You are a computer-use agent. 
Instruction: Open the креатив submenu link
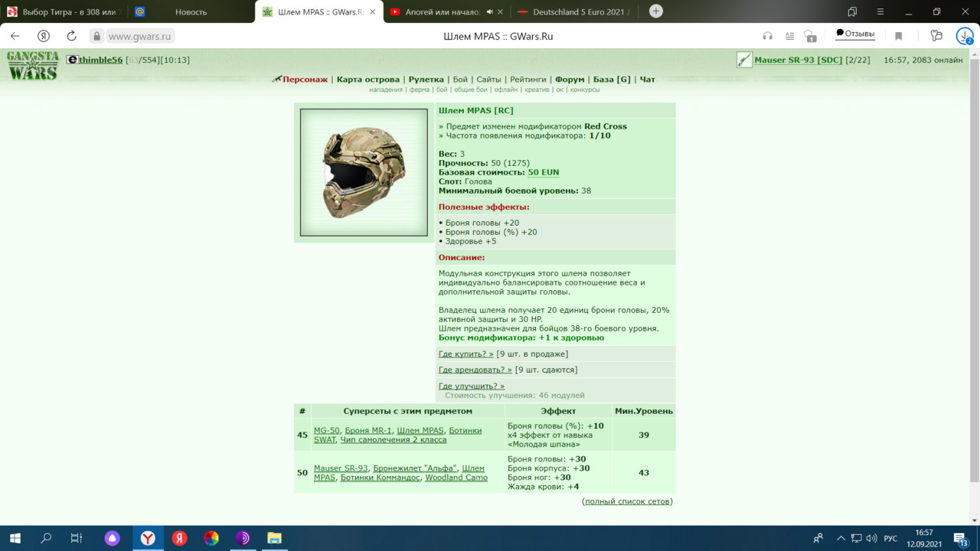click(x=537, y=90)
